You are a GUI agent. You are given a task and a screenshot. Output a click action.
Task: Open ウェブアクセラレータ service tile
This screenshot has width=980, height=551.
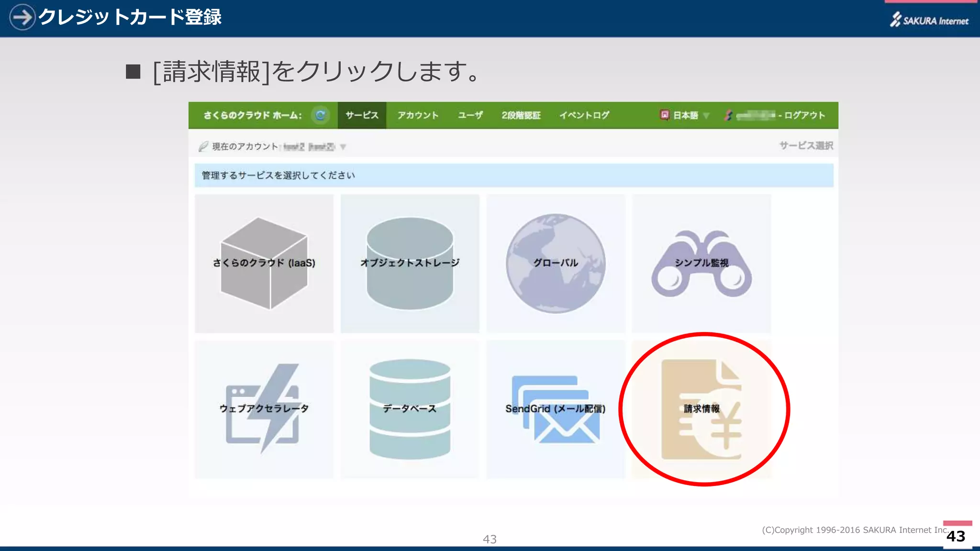tap(264, 409)
